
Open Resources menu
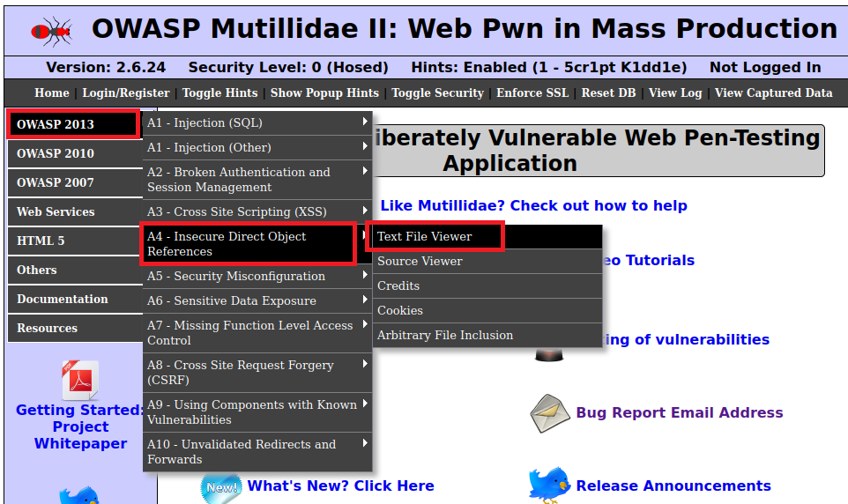pos(75,329)
